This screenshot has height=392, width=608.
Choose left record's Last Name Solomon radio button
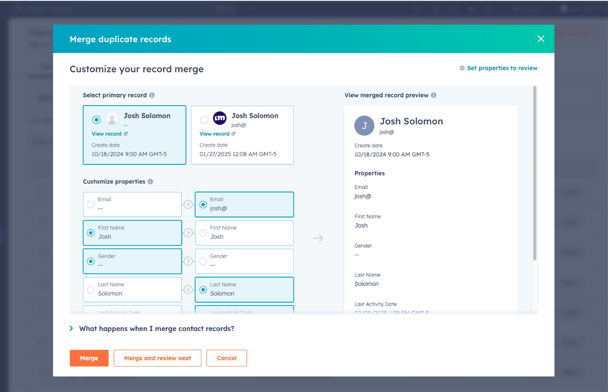[91, 290]
